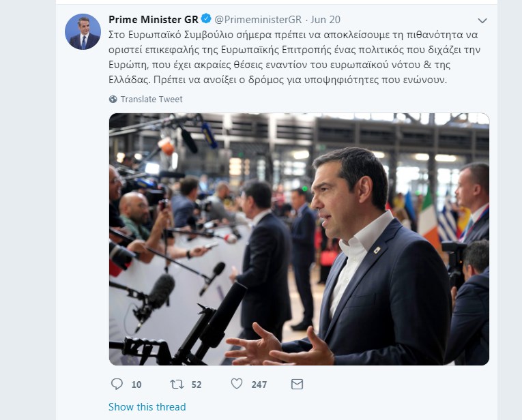
Task: Click the reply speech bubble icon
Action: tap(117, 384)
